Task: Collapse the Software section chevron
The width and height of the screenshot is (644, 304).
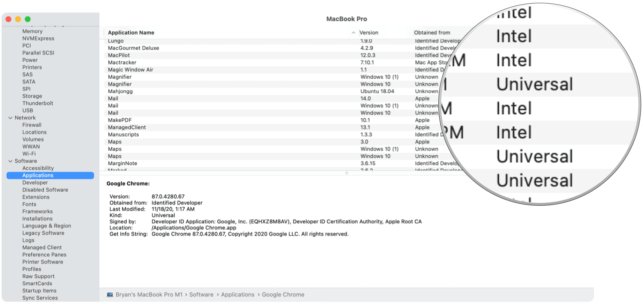Action: coord(10,161)
